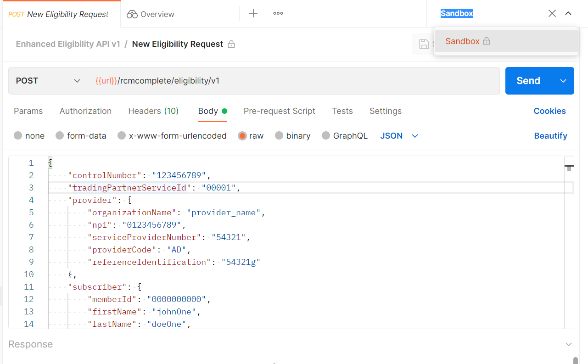588x364 pixels.
Task: Open the Body tab
Action: pos(213,111)
